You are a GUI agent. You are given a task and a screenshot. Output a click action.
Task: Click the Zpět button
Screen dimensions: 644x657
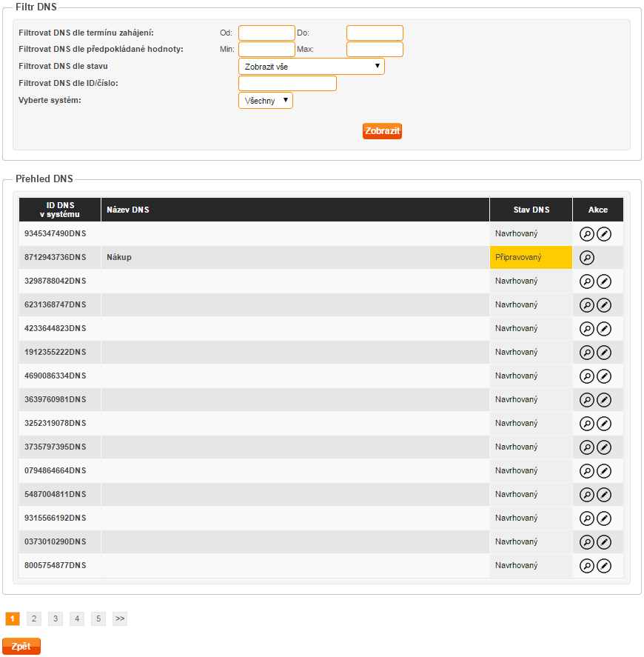click(x=21, y=646)
